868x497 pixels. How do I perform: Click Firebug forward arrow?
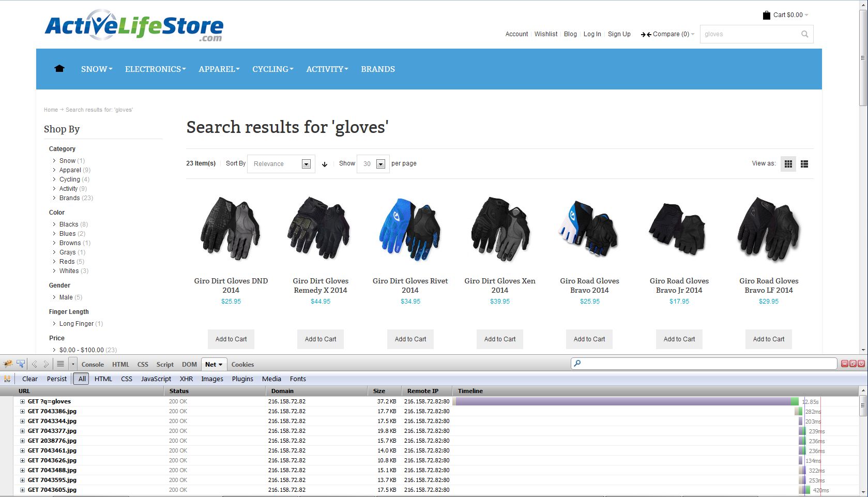coord(46,364)
